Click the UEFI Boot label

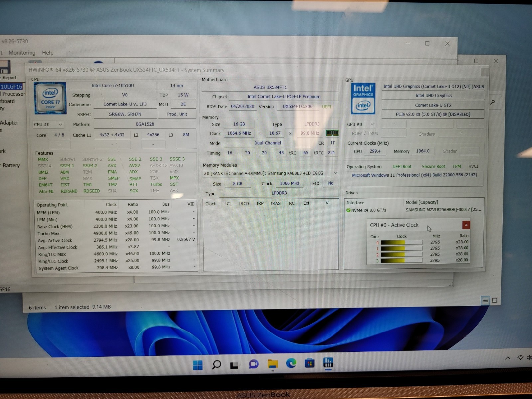(x=402, y=167)
